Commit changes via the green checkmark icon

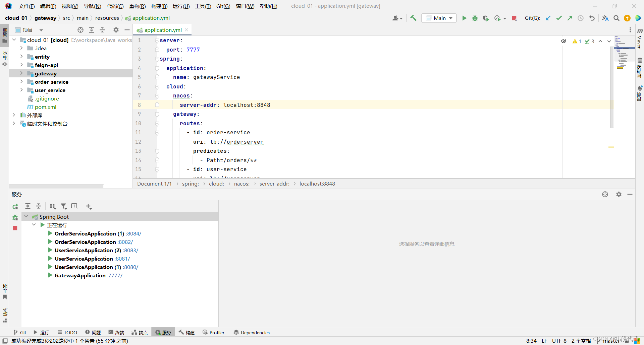[559, 18]
